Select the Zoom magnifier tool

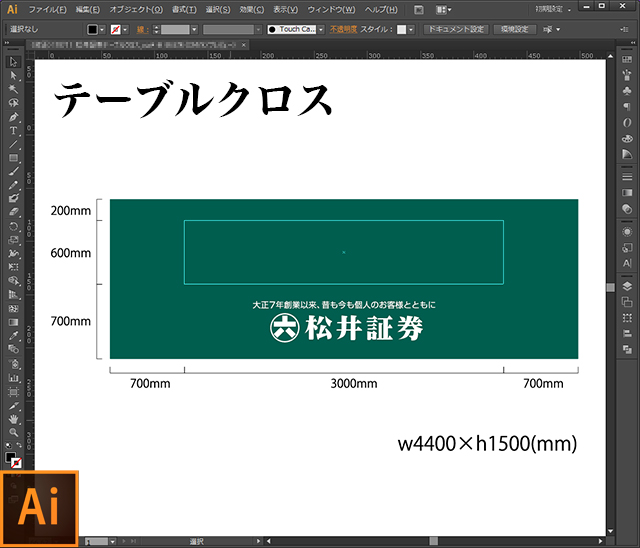coord(13,433)
